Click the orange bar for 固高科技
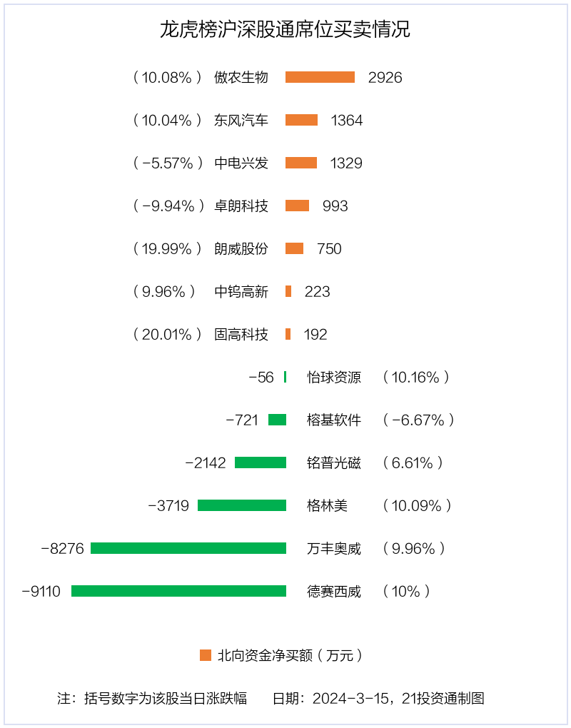The width and height of the screenshot is (571, 728). (x=288, y=334)
